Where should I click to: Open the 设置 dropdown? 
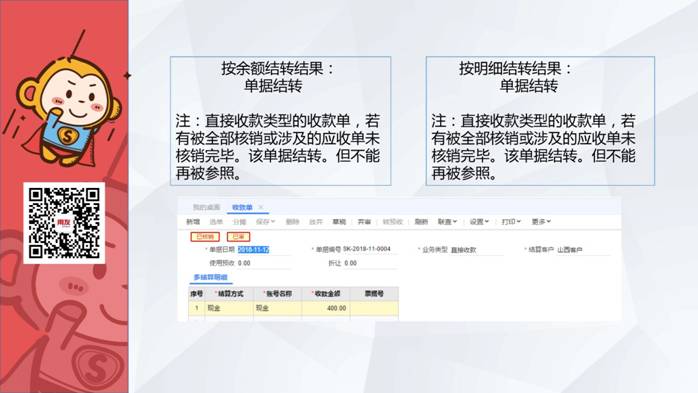point(479,222)
